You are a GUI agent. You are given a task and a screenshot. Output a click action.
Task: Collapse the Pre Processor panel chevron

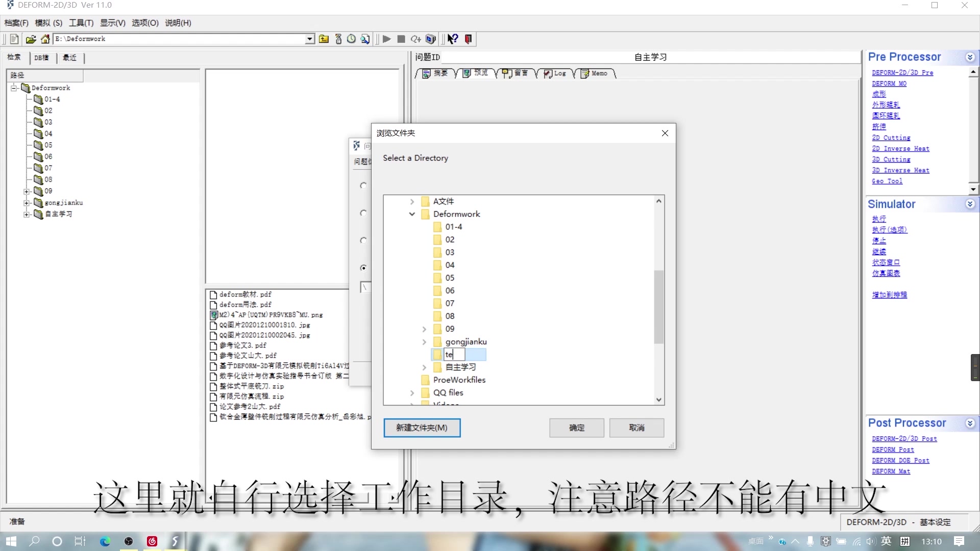tap(970, 57)
